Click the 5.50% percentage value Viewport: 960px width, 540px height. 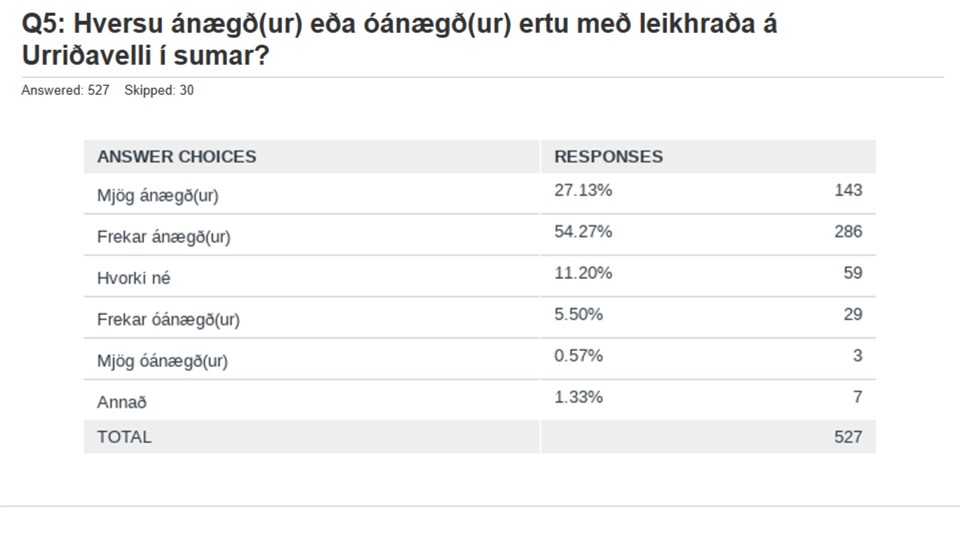[x=579, y=314]
